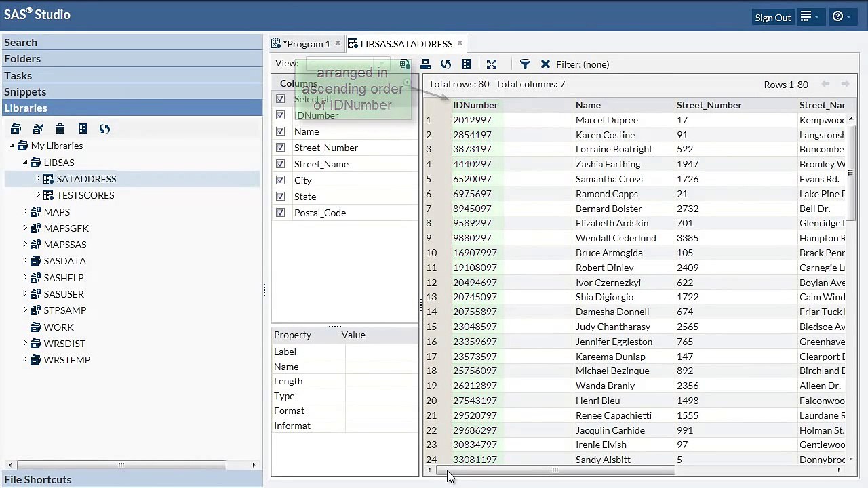The image size is (868, 488).
Task: Click the Delete trash icon in Libraries toolbar
Action: coord(60,129)
